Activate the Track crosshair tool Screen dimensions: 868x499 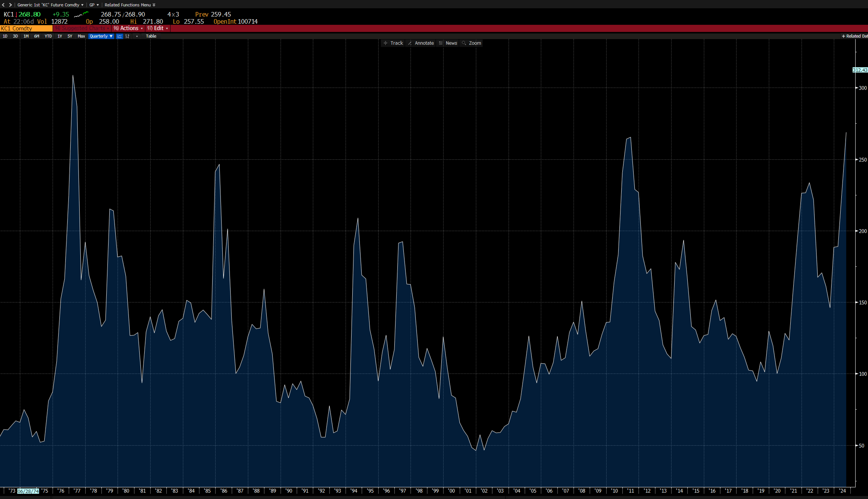pos(393,43)
